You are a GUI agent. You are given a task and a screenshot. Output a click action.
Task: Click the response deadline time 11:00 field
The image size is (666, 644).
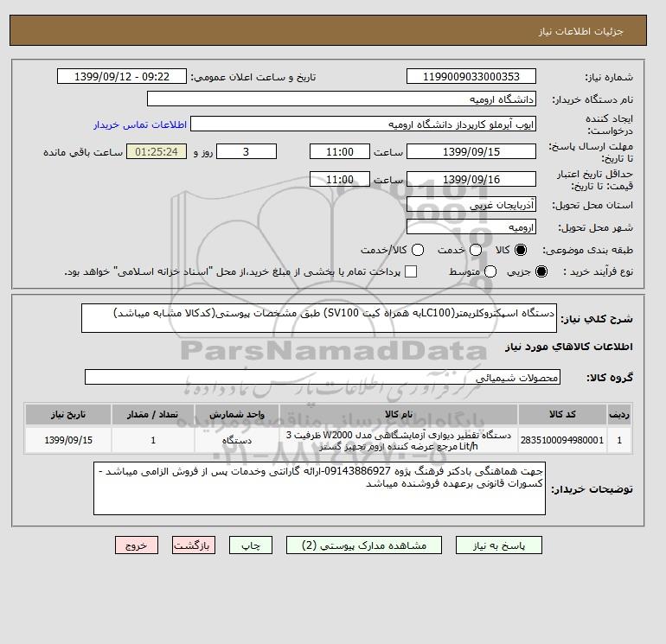point(340,151)
